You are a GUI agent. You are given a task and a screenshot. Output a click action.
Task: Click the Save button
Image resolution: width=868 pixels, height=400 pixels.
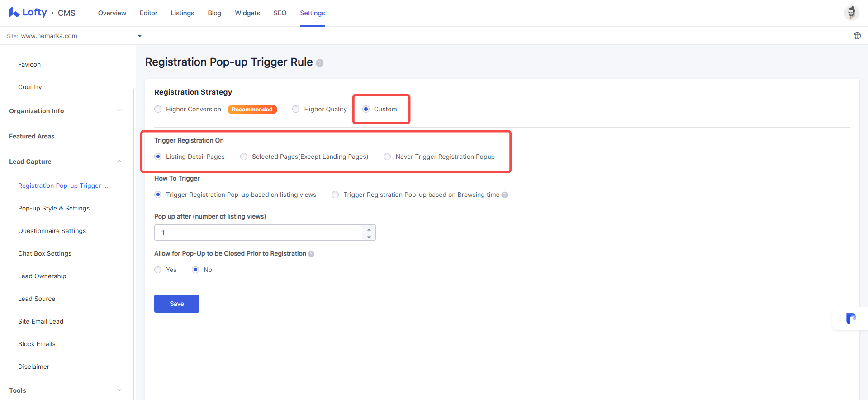(x=177, y=304)
